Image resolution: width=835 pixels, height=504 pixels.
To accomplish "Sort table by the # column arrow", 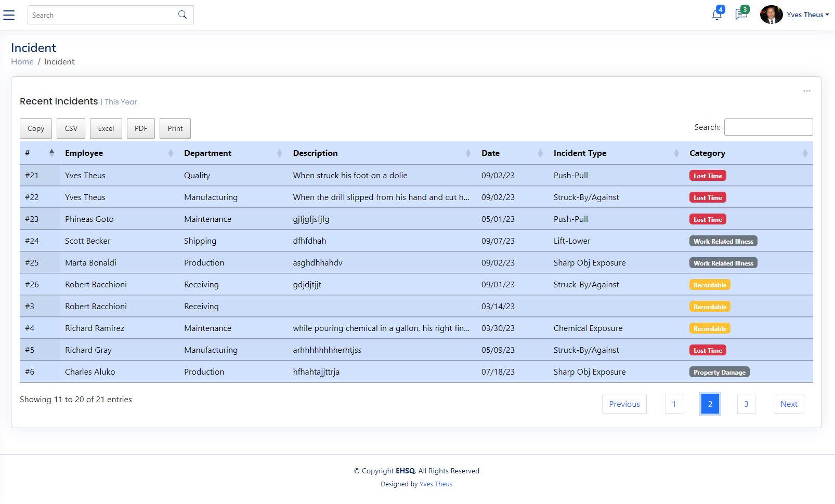I will pyautogui.click(x=51, y=153).
